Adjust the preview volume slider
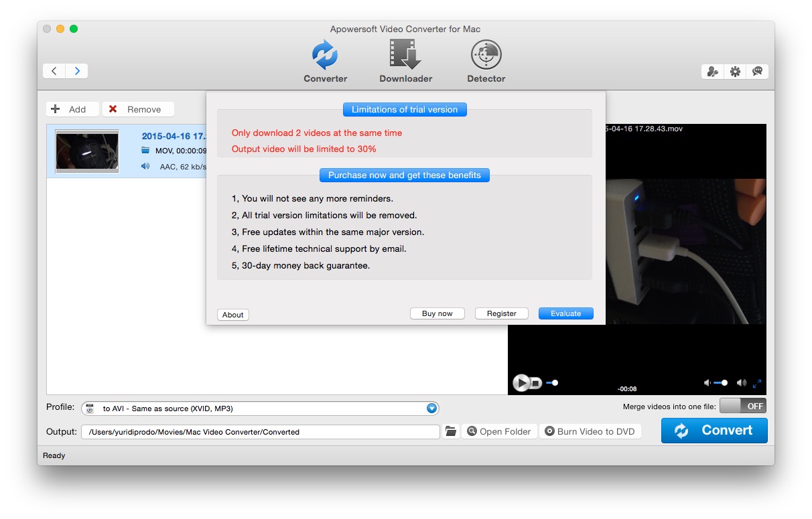Viewport: 812px width, 519px height. (721, 383)
